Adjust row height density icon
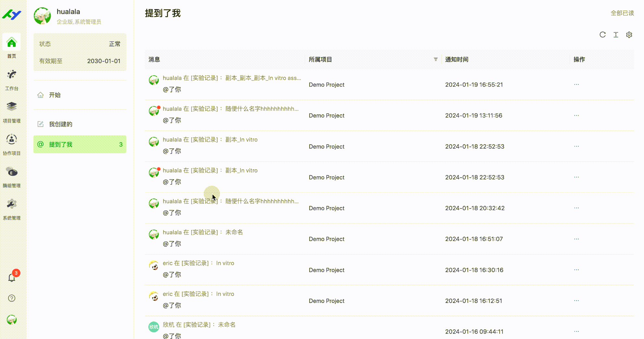This screenshot has width=644, height=339. click(x=616, y=35)
